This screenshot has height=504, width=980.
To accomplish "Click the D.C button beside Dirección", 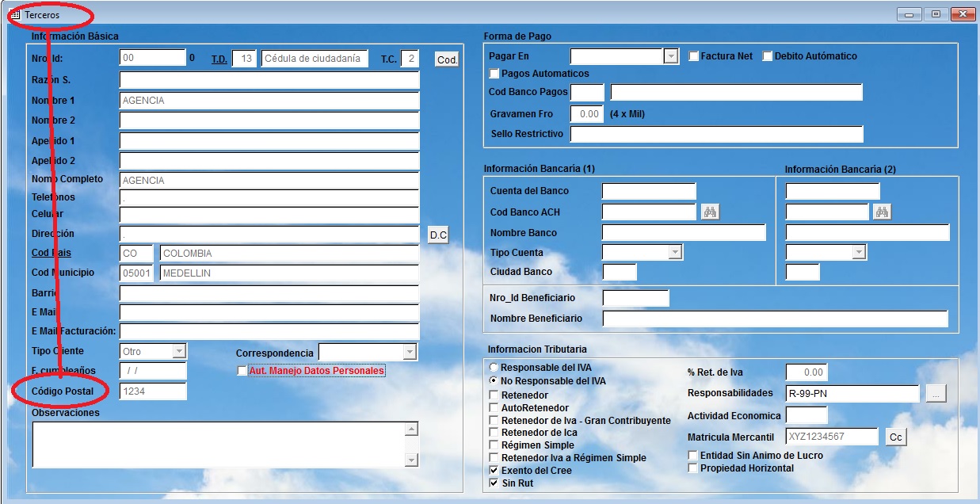I will click(438, 235).
